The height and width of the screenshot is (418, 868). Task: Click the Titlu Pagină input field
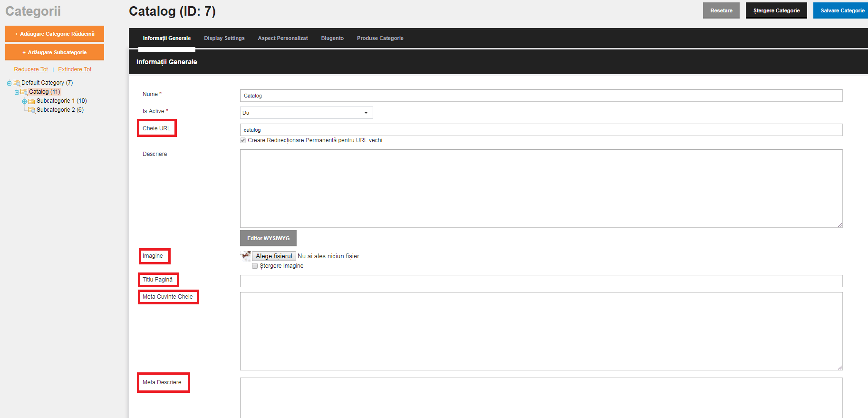(541, 281)
